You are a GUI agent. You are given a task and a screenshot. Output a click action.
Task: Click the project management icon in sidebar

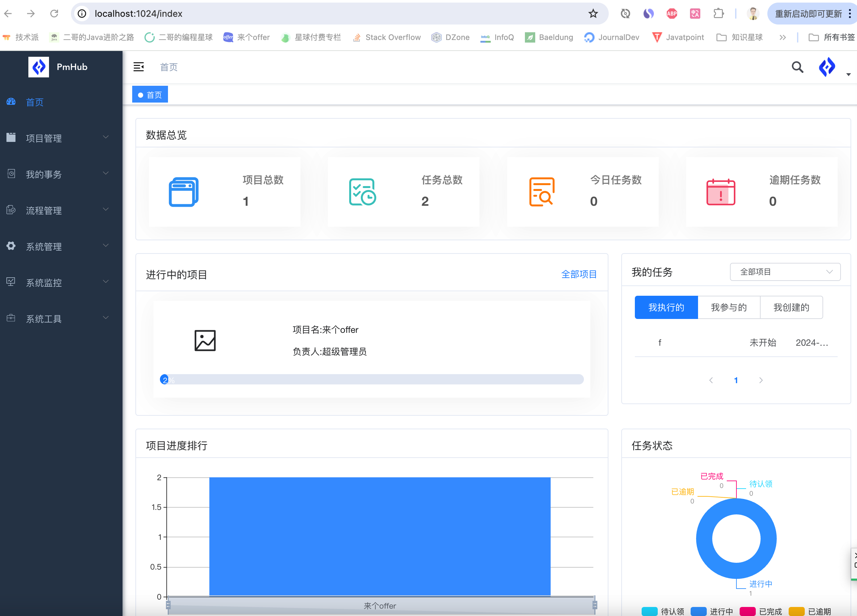click(x=11, y=138)
